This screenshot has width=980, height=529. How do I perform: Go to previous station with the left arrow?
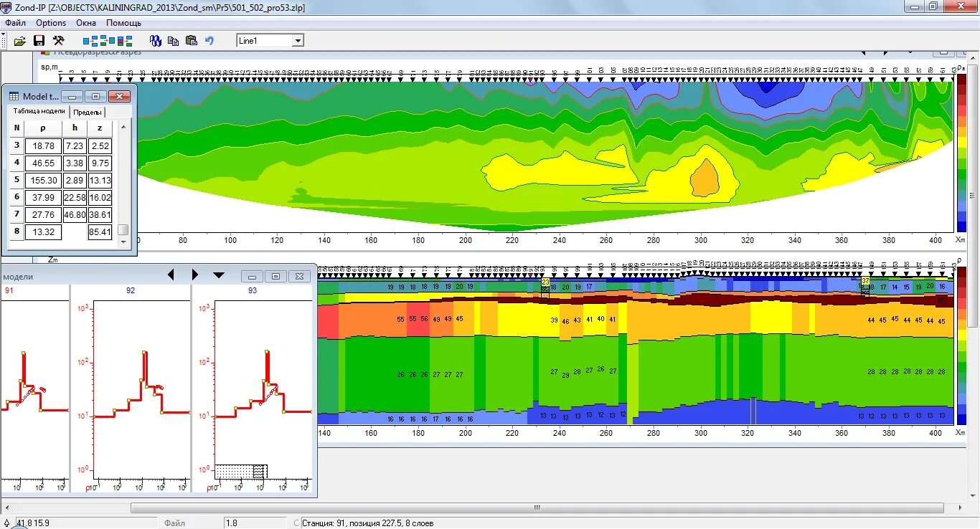[x=171, y=275]
